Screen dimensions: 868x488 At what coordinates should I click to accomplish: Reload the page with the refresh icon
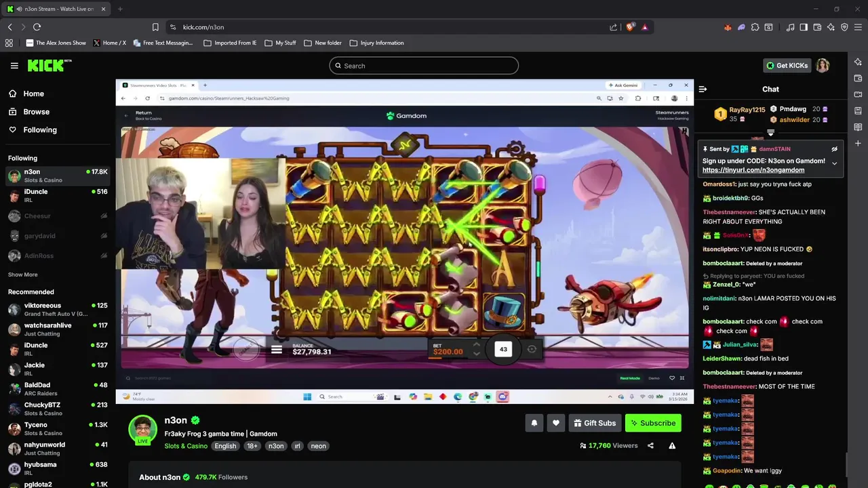point(37,27)
